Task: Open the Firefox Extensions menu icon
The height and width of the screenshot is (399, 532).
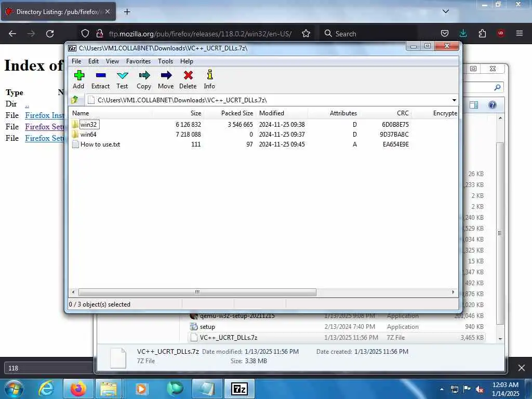Action: [482, 33]
